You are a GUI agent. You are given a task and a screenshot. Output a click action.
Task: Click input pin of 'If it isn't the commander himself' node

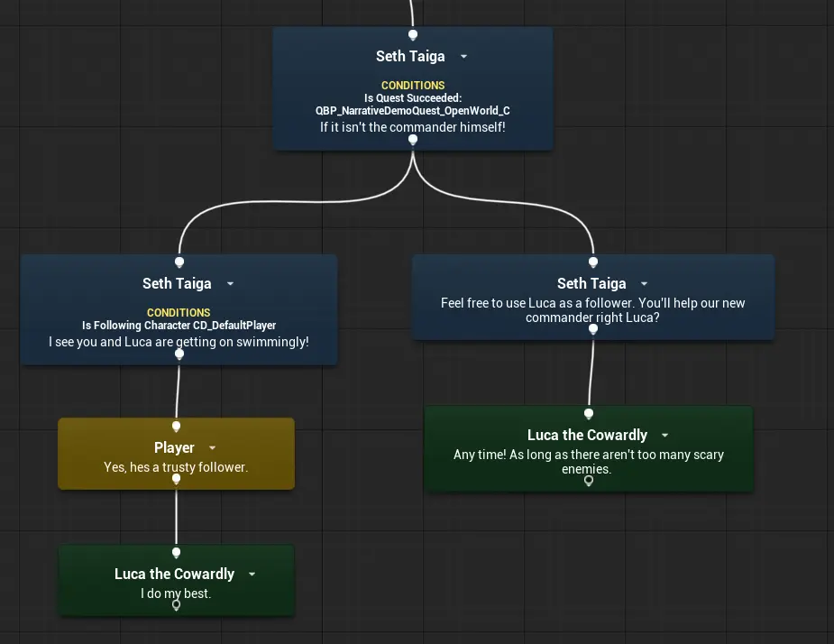click(x=413, y=35)
